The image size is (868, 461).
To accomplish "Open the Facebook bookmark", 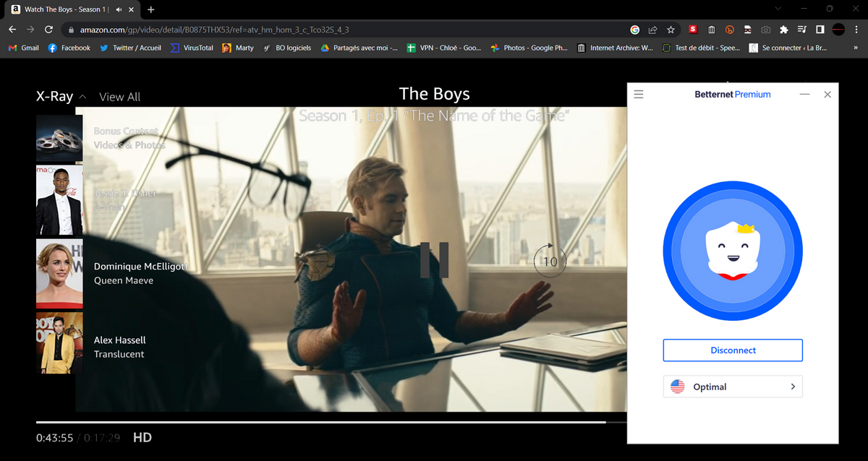I will 69,48.
